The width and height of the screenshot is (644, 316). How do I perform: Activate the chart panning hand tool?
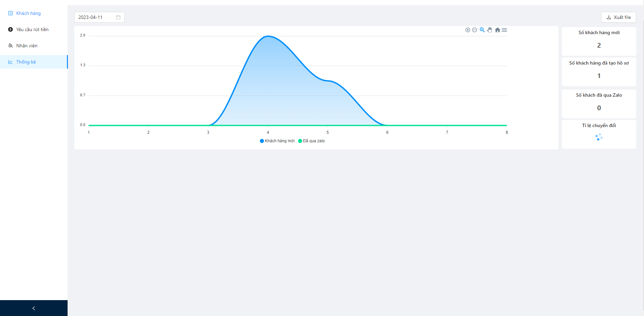(x=490, y=30)
